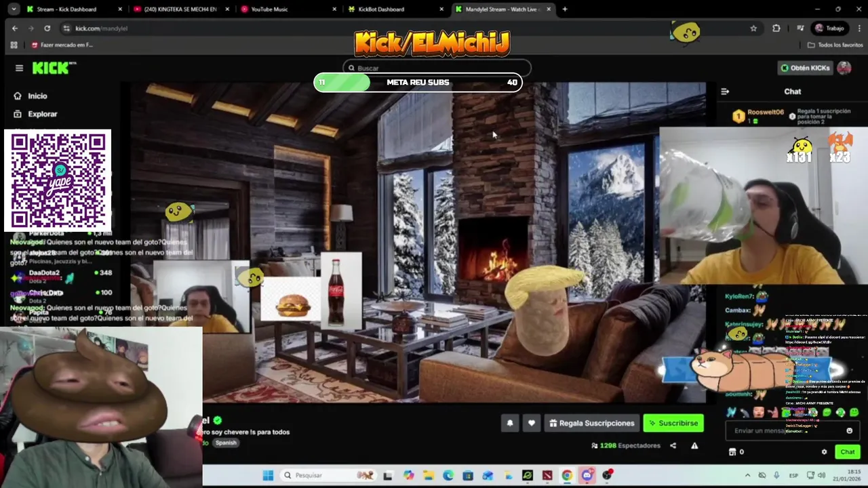
Task: Open browser extensions puzzle icon
Action: coord(776,28)
